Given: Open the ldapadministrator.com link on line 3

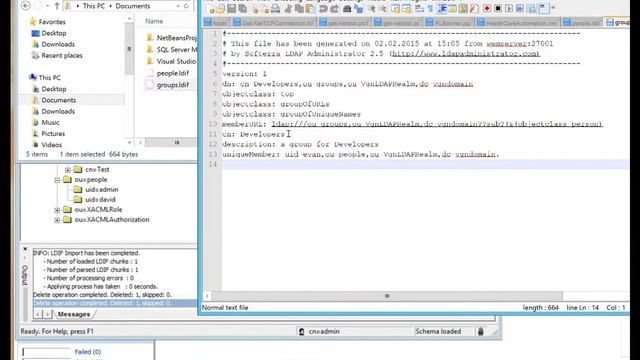Looking at the screenshot, I should [x=465, y=53].
